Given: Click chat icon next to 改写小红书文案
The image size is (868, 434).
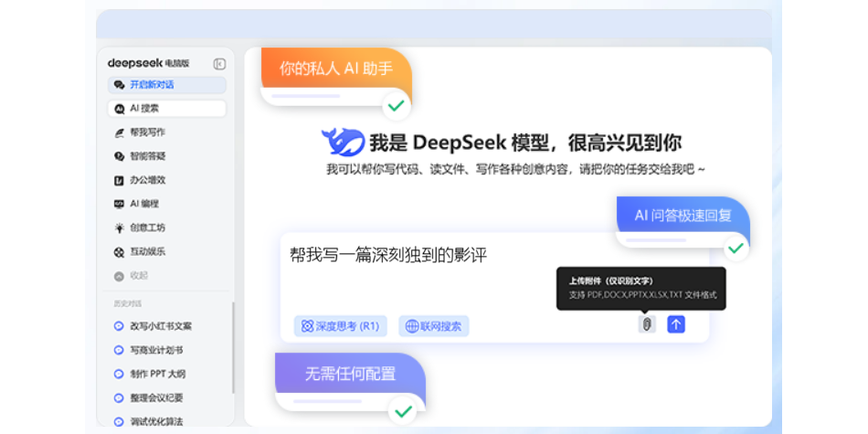Looking at the screenshot, I should [x=119, y=326].
